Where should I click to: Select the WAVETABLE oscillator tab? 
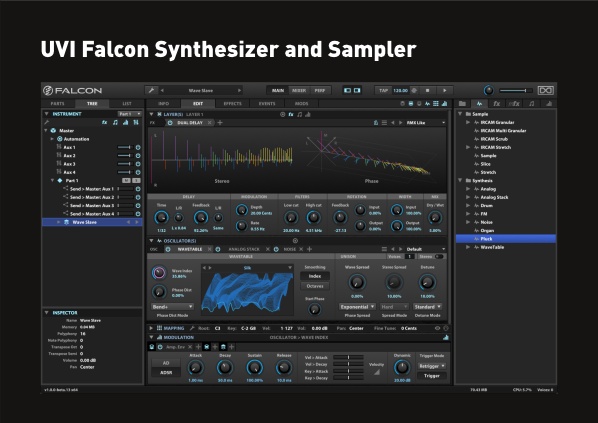190,249
